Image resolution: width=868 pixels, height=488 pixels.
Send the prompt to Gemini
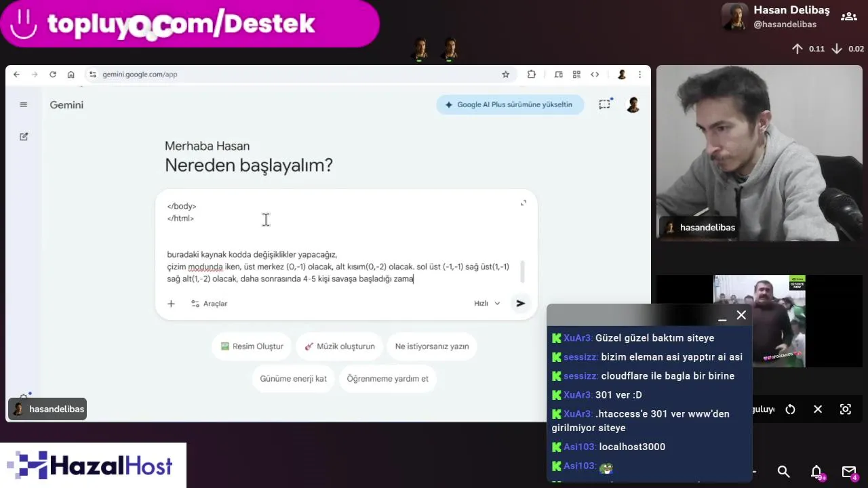(520, 304)
